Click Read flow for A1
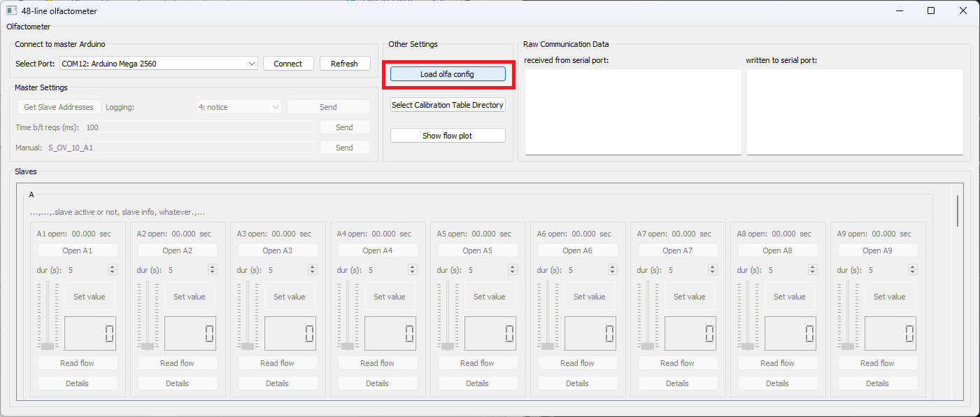Image resolution: width=980 pixels, height=417 pixels. pyautogui.click(x=78, y=363)
